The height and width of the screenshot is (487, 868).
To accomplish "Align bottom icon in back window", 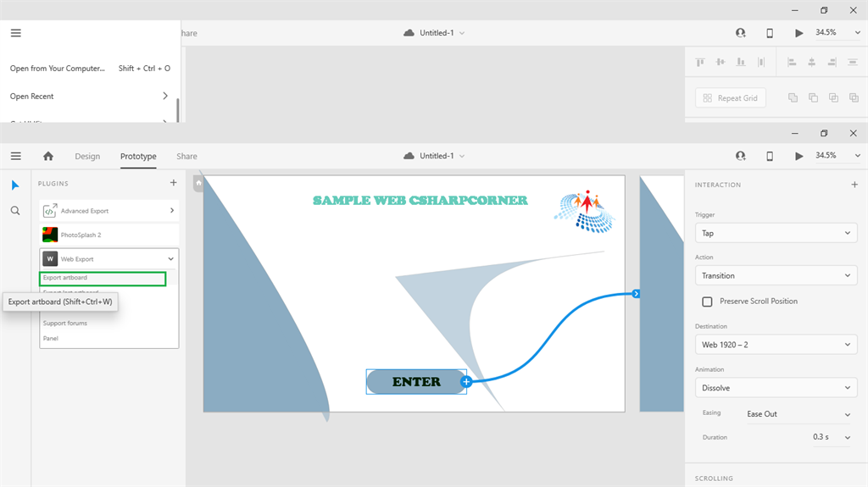I will pos(741,62).
